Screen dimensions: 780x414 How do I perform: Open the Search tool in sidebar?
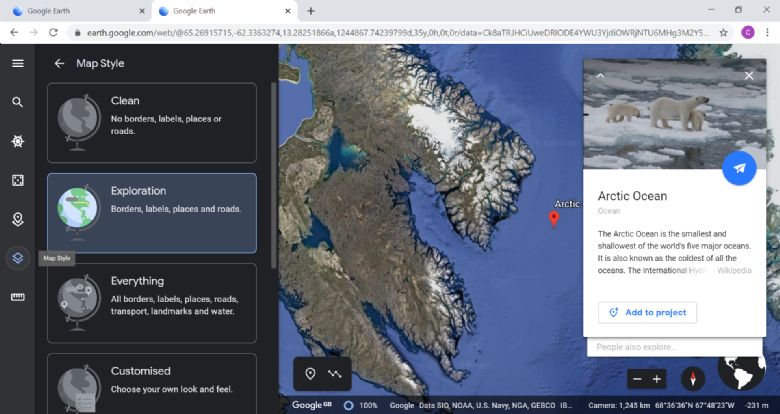click(x=17, y=102)
